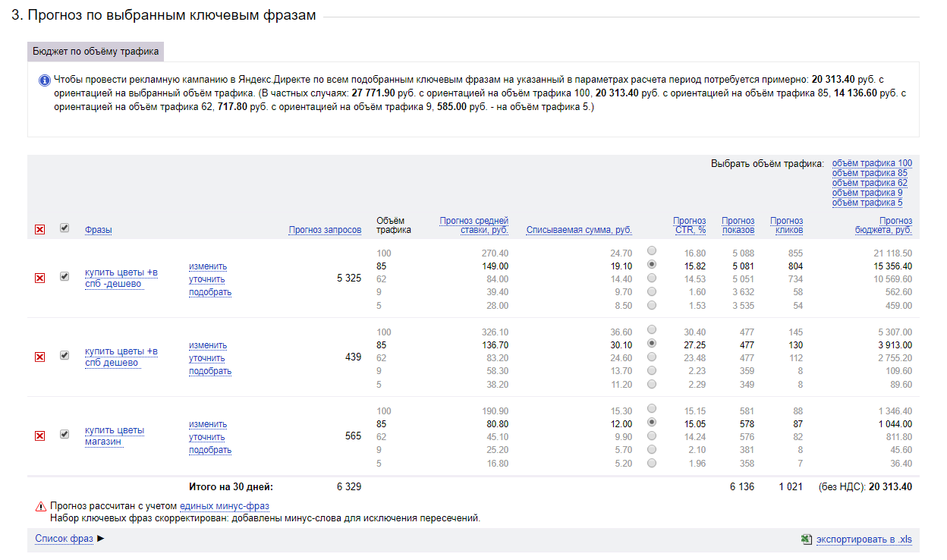Uncheck the 'купить цветы магазин' checkbox
The image size is (947, 560).
click(64, 434)
